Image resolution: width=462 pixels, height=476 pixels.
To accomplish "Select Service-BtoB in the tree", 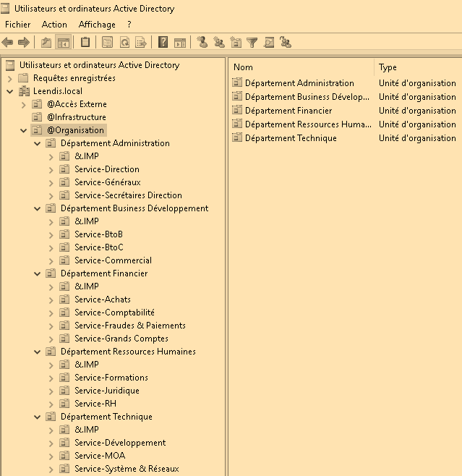I will pos(98,234).
